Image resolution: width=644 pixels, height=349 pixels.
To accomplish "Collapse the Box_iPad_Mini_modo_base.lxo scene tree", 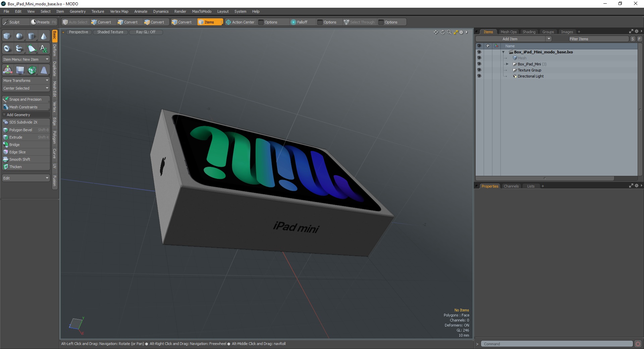I will tap(503, 52).
